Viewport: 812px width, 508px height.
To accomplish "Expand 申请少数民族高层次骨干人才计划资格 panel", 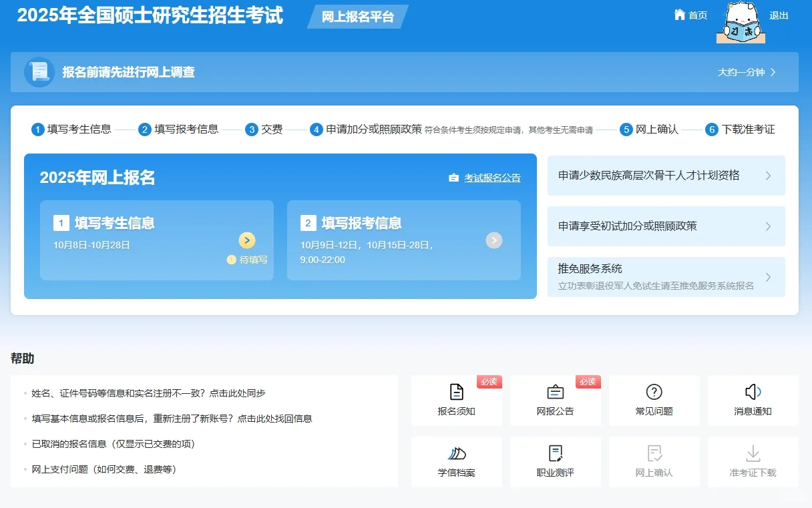I will click(666, 176).
